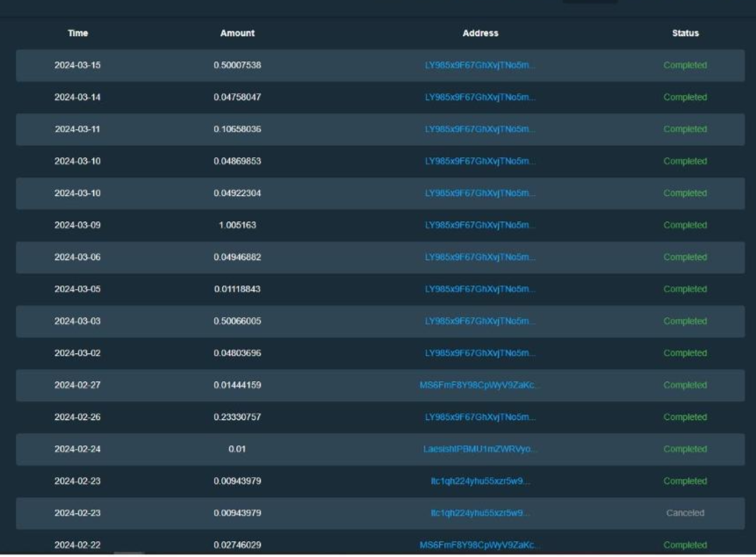Select the amount 0.50007538
Viewport: 756px width, 557px height.
237,65
